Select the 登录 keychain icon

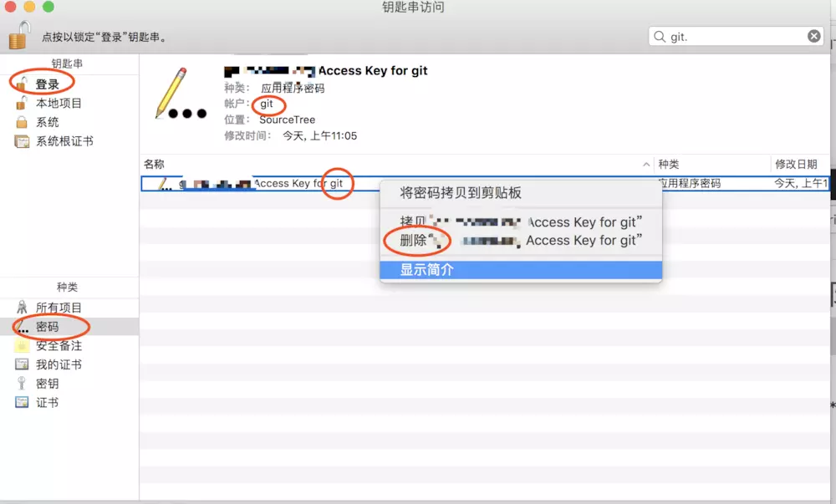pyautogui.click(x=22, y=84)
